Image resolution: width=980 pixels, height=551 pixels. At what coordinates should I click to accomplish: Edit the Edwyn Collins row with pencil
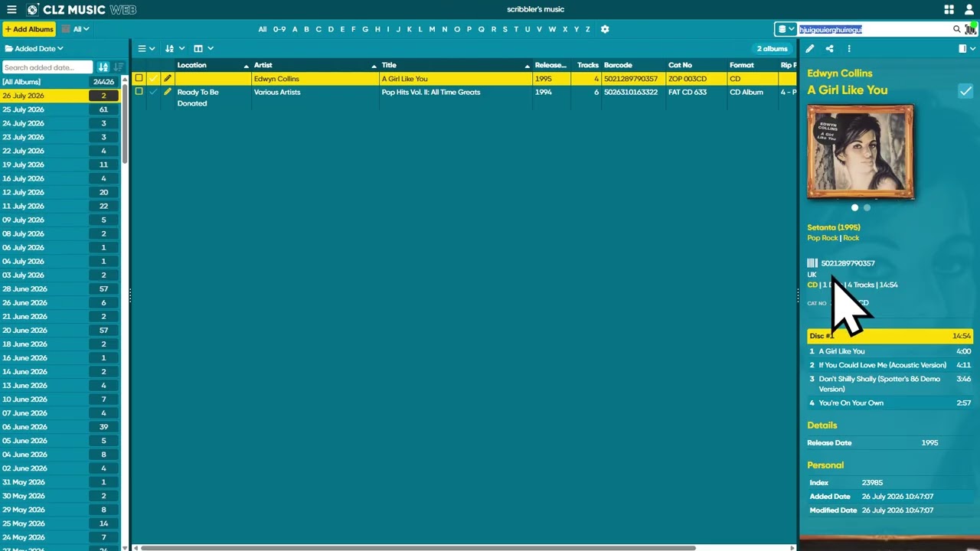pyautogui.click(x=168, y=79)
